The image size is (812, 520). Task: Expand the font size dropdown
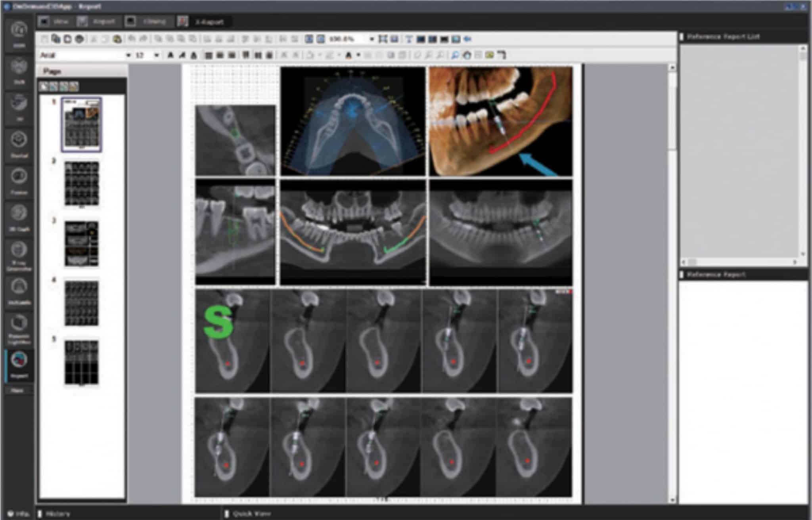tap(157, 55)
